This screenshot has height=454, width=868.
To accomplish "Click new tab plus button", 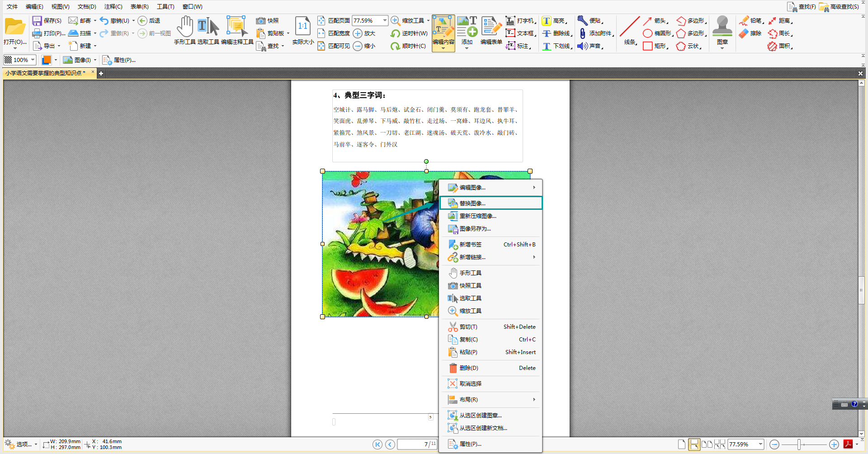I will (x=101, y=73).
